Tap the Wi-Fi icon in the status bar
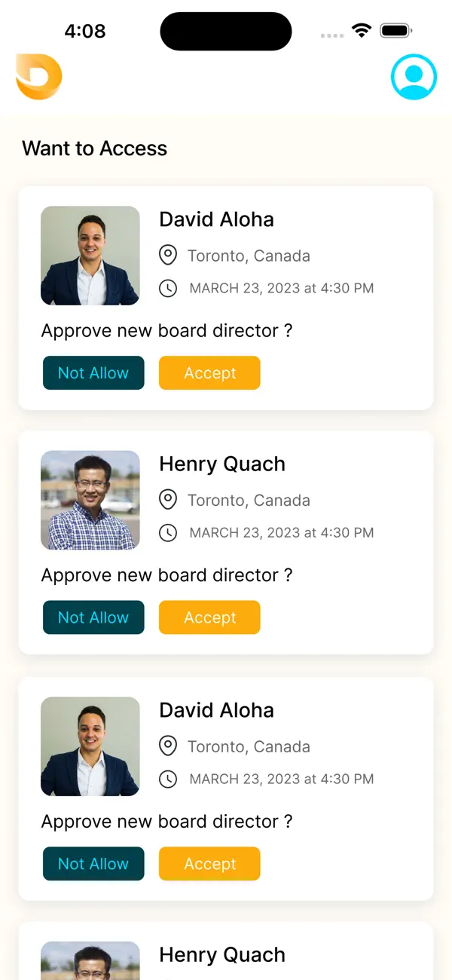This screenshot has height=980, width=452. pyautogui.click(x=361, y=31)
